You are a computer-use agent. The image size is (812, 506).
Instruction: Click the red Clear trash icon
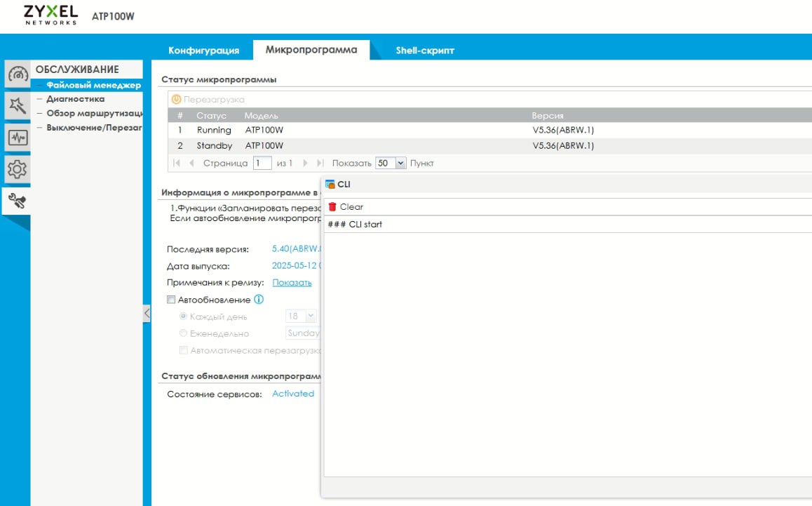tap(332, 207)
